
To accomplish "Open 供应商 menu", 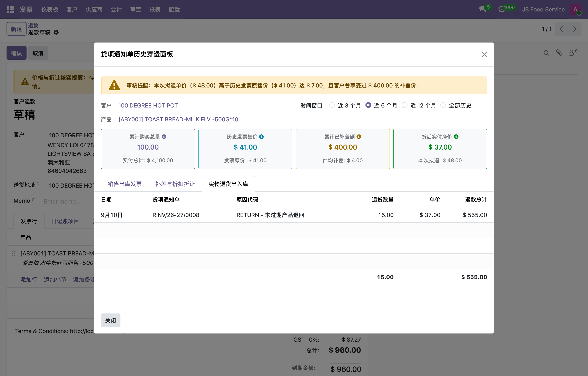I will click(x=94, y=9).
